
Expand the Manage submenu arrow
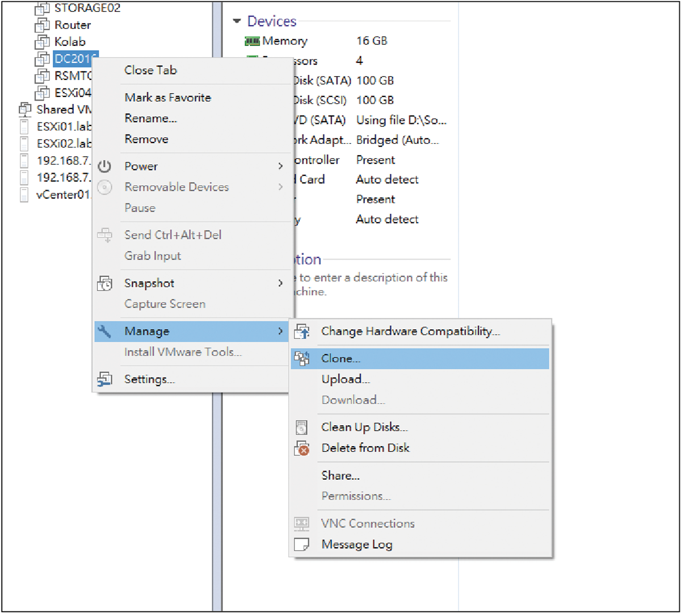click(x=280, y=331)
